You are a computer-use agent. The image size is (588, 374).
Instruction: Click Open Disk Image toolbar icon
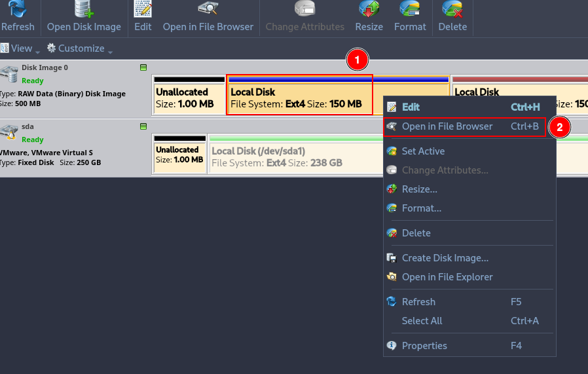pos(84,9)
